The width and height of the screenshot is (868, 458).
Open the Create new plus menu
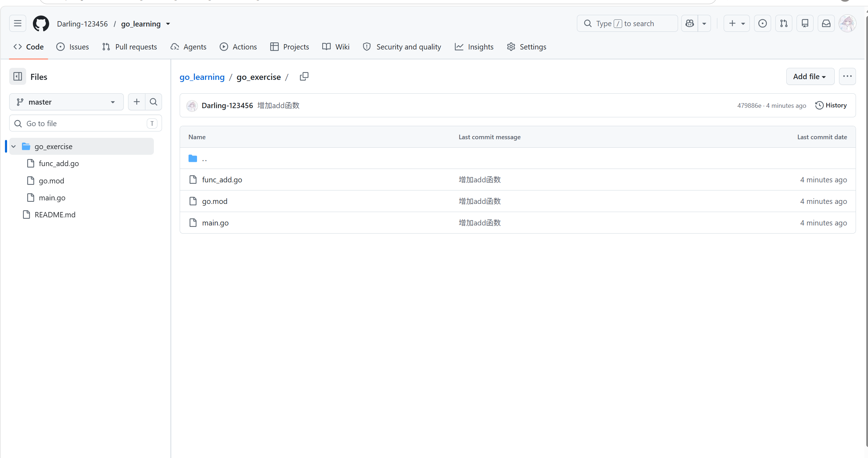point(737,24)
